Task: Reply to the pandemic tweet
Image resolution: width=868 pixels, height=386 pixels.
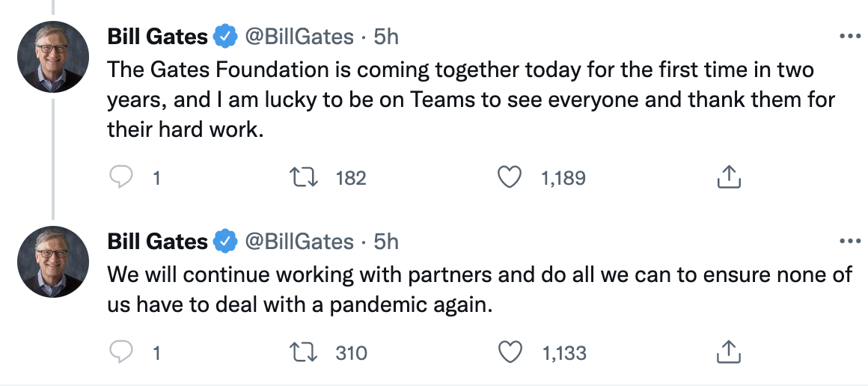Action: point(121,352)
